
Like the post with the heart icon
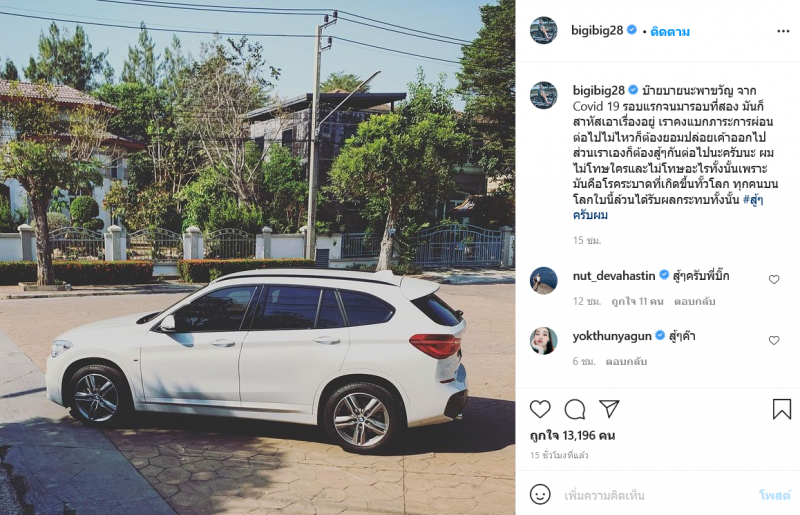(540, 409)
